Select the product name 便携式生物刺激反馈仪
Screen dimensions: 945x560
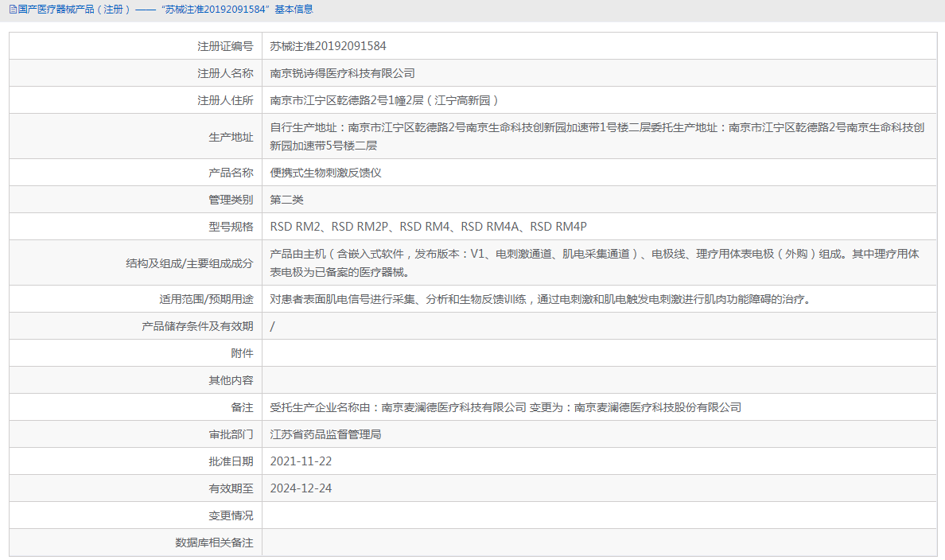click(x=329, y=172)
